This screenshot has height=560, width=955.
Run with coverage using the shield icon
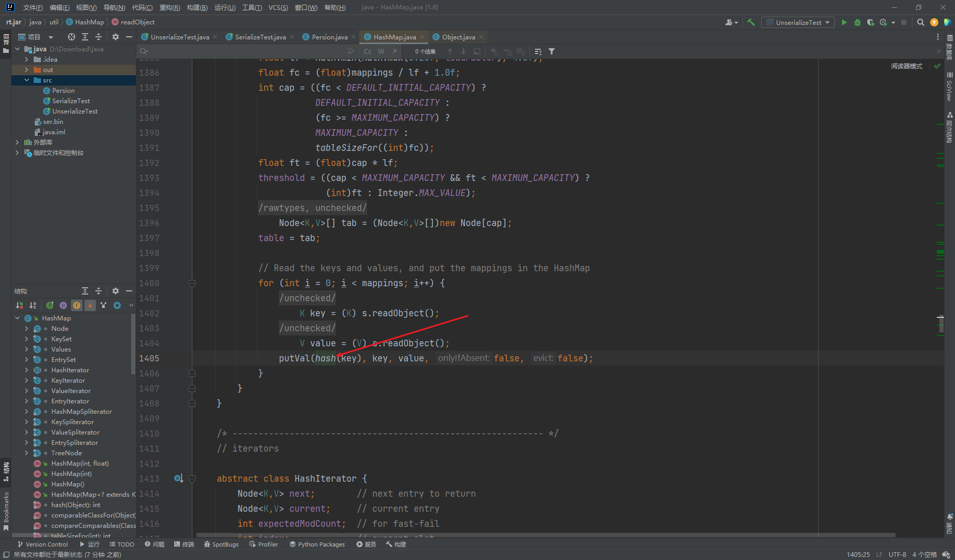click(870, 22)
